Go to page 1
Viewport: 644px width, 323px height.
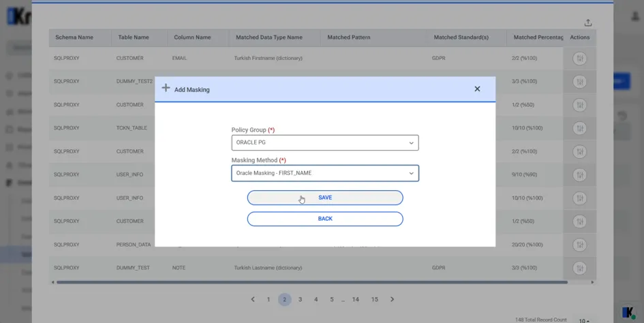coord(269,300)
